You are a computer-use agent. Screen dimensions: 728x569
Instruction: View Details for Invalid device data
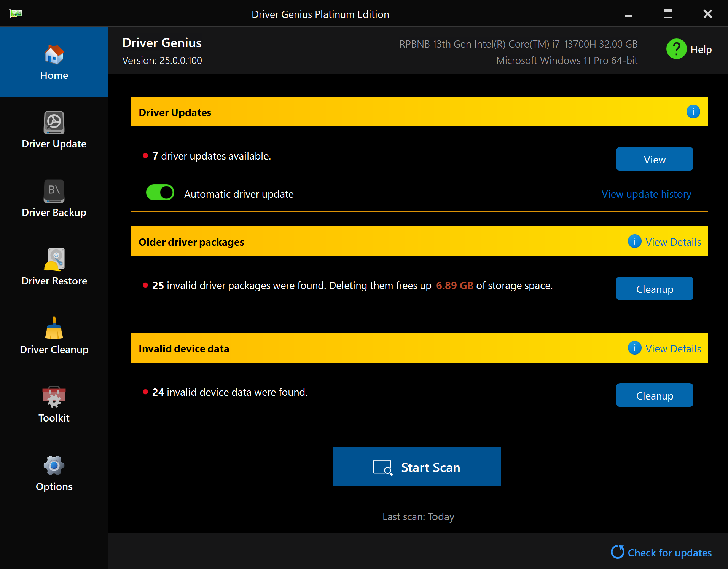point(673,349)
